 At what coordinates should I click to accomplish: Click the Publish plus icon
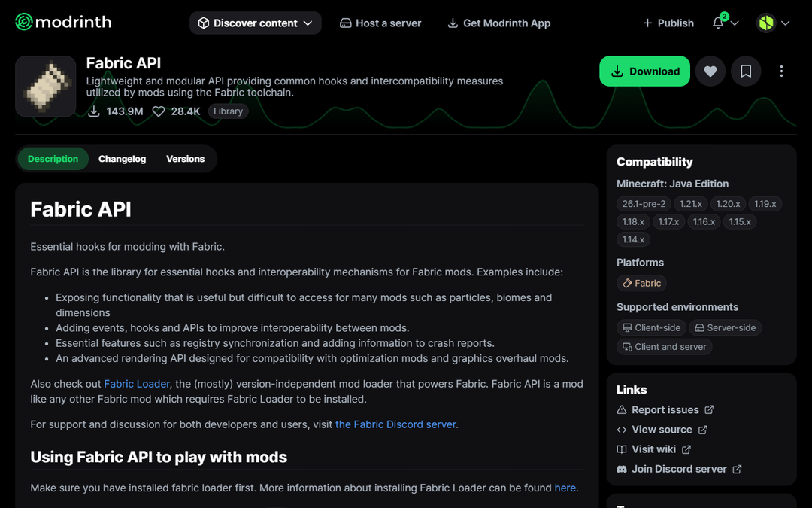coord(647,23)
